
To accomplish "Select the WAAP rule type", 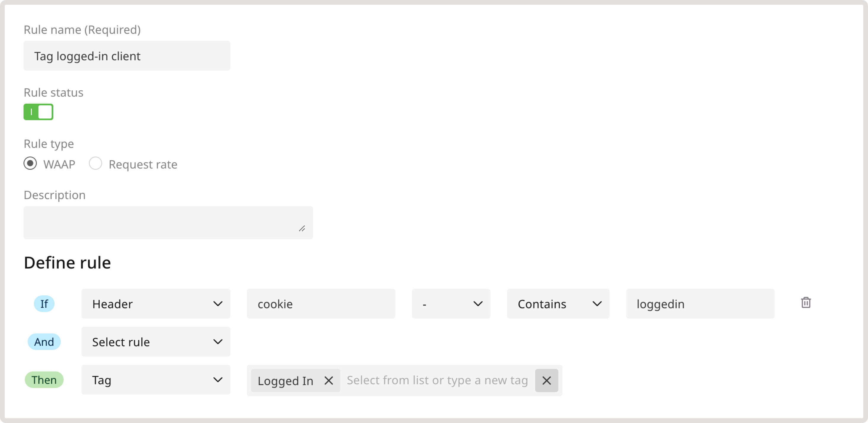I will (x=30, y=164).
